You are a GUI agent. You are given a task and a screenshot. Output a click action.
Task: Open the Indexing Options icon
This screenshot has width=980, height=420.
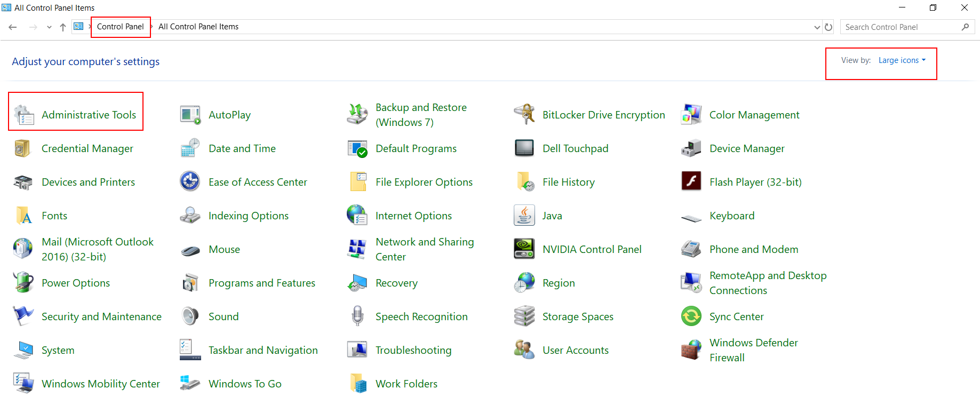190,216
